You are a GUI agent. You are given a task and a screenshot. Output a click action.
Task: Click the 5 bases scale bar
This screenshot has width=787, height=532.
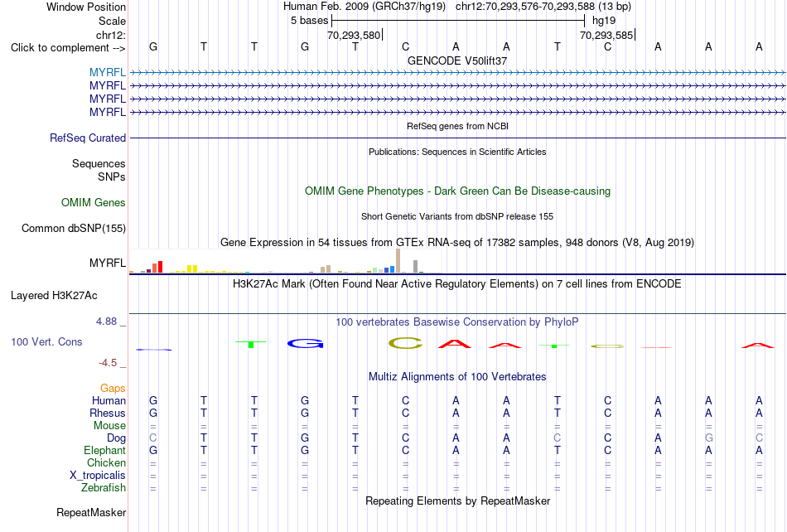(x=458, y=21)
